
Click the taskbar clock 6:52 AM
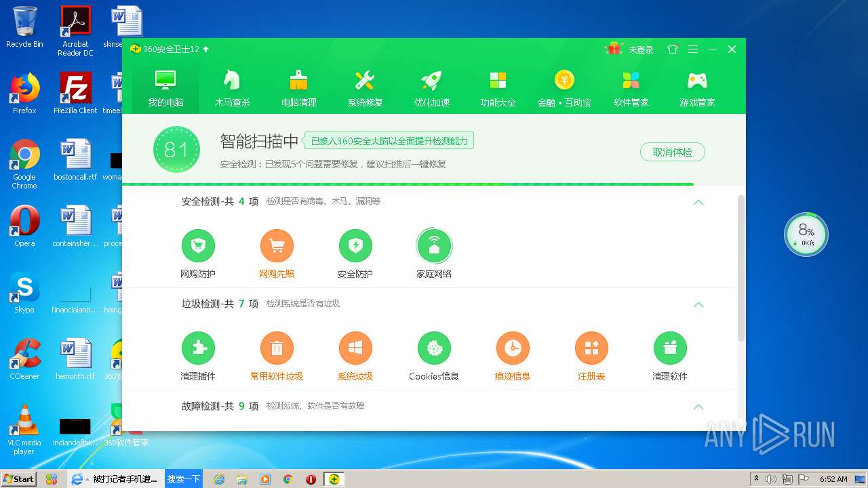pyautogui.click(x=833, y=479)
